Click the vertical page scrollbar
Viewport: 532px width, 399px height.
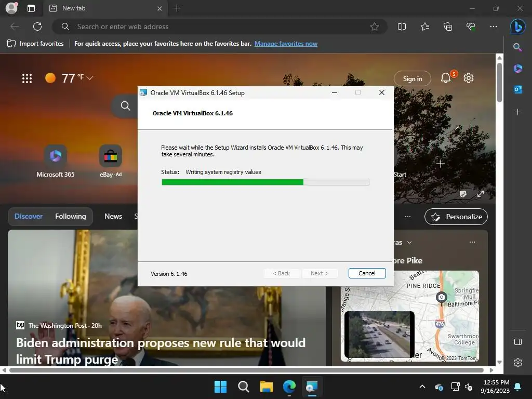point(499,83)
